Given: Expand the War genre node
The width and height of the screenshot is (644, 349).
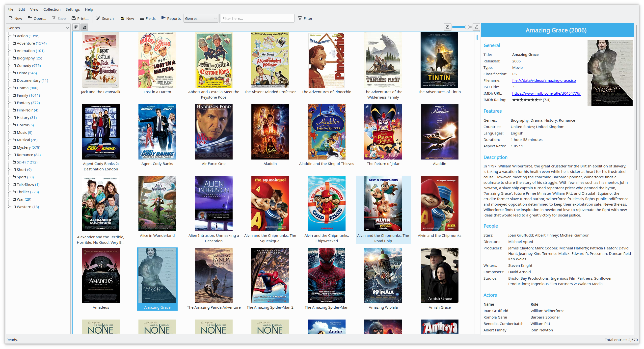Looking at the screenshot, I should [x=9, y=199].
